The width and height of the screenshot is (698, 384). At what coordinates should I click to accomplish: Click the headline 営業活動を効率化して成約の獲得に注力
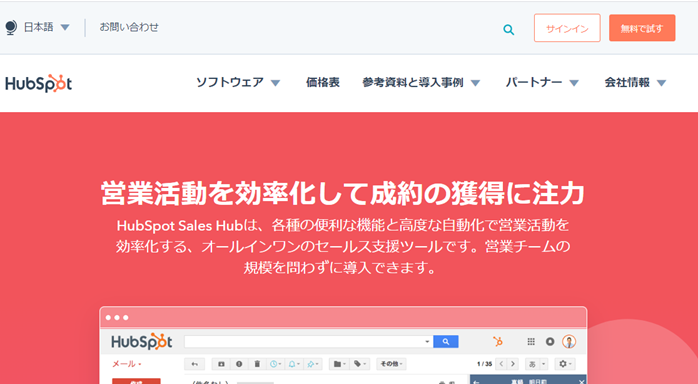342,193
